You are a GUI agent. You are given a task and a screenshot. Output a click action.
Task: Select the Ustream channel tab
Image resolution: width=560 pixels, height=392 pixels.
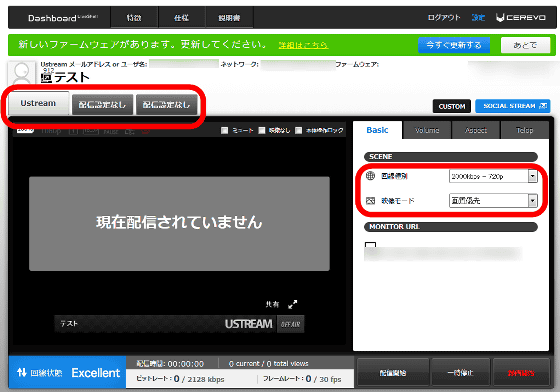pos(38,103)
